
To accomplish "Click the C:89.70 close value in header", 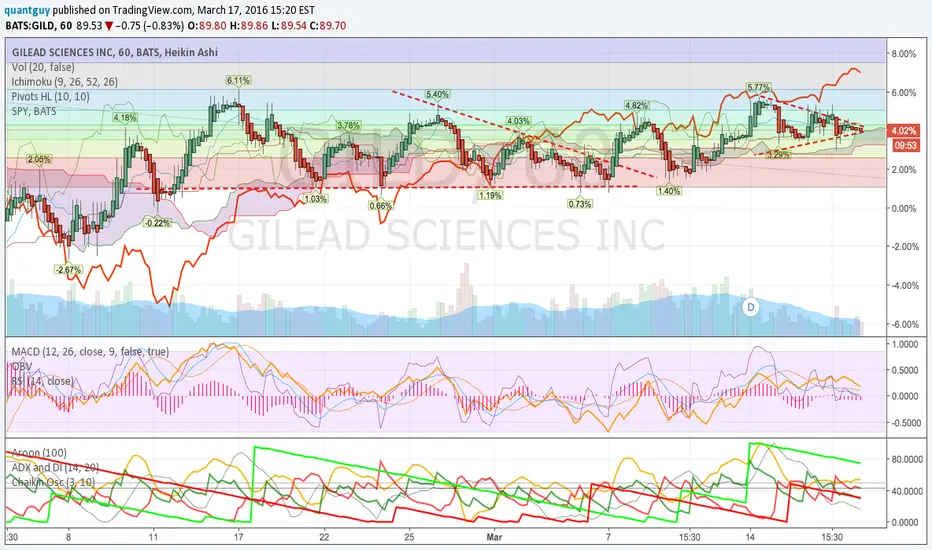I will (x=328, y=26).
